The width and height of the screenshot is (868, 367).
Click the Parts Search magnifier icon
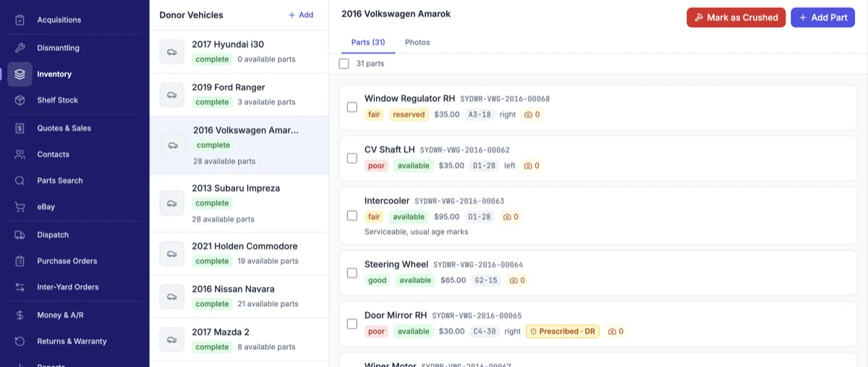point(20,180)
